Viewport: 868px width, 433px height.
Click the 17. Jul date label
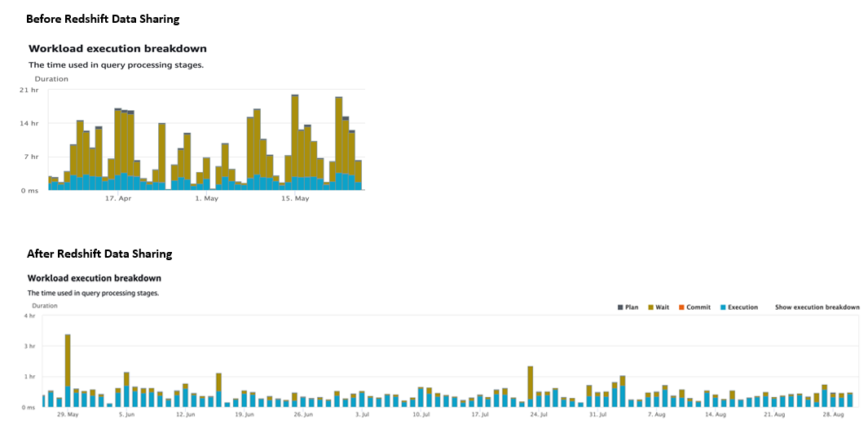coord(479,414)
